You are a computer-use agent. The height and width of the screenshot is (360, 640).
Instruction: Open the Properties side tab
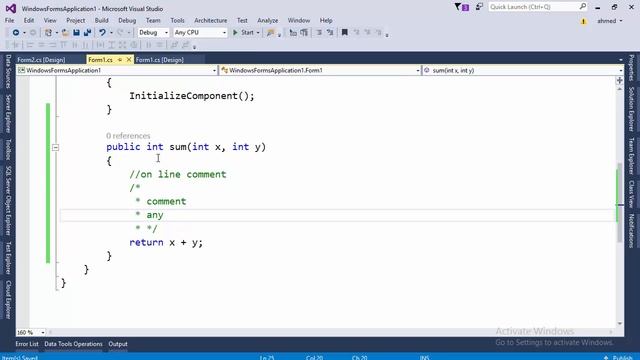click(631, 67)
